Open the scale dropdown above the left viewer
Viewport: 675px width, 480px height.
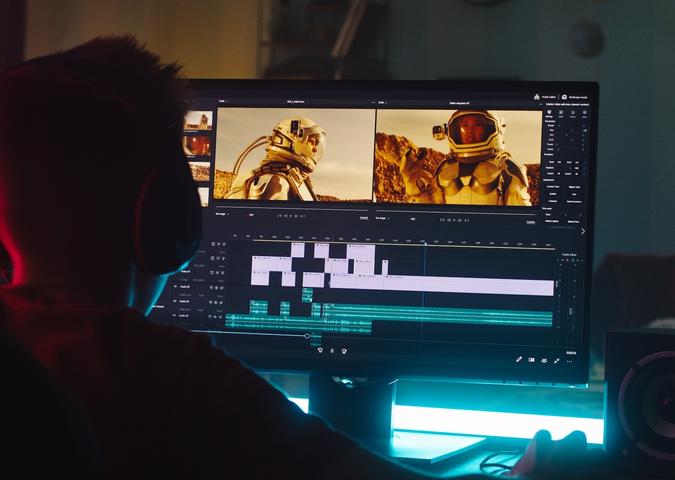point(223,102)
